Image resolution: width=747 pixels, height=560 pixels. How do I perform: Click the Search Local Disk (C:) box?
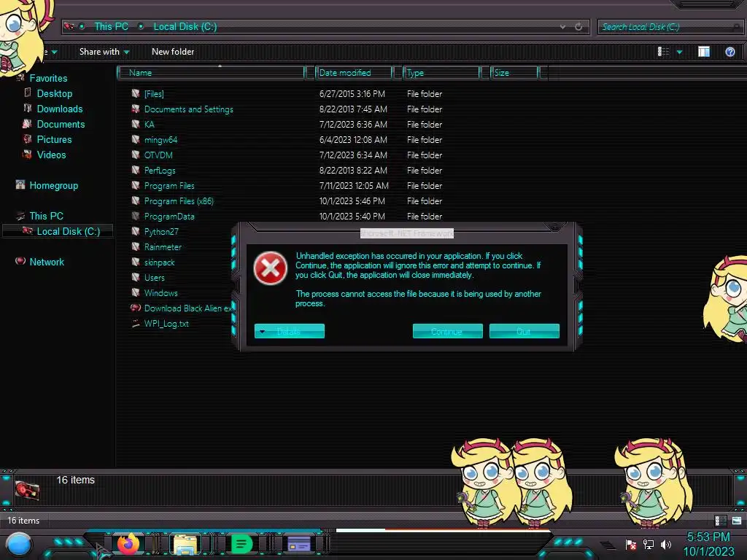click(x=670, y=27)
